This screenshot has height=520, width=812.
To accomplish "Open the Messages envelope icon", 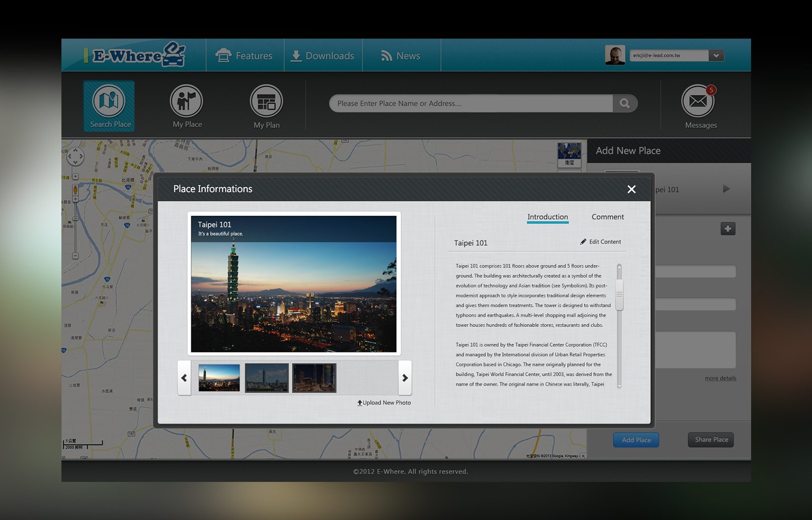I will pyautogui.click(x=698, y=101).
